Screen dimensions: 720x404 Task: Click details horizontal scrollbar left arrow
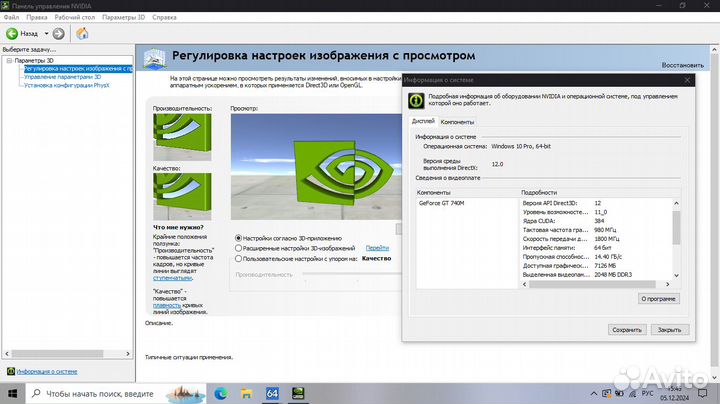tap(525, 284)
